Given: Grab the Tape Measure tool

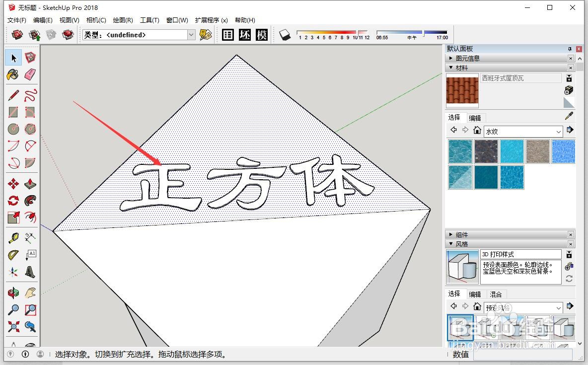Looking at the screenshot, I should coord(13,237).
